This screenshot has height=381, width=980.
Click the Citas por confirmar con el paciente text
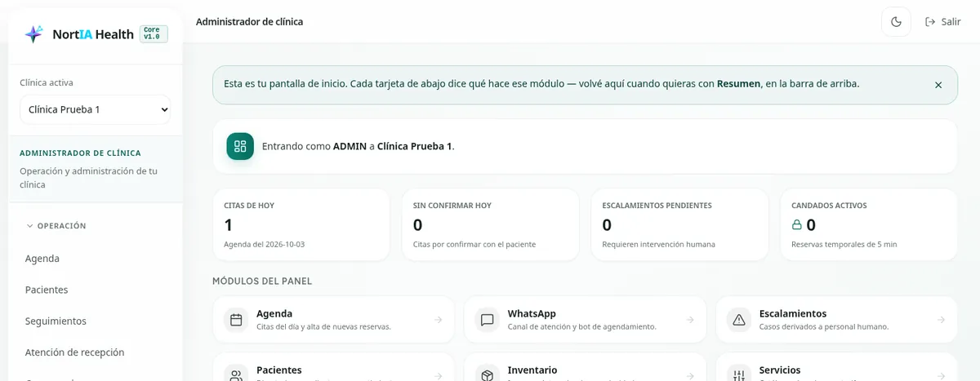474,244
